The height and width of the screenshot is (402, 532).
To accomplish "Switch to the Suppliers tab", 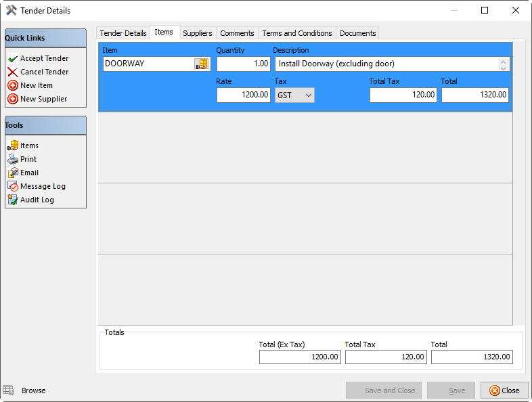I will pyautogui.click(x=198, y=33).
